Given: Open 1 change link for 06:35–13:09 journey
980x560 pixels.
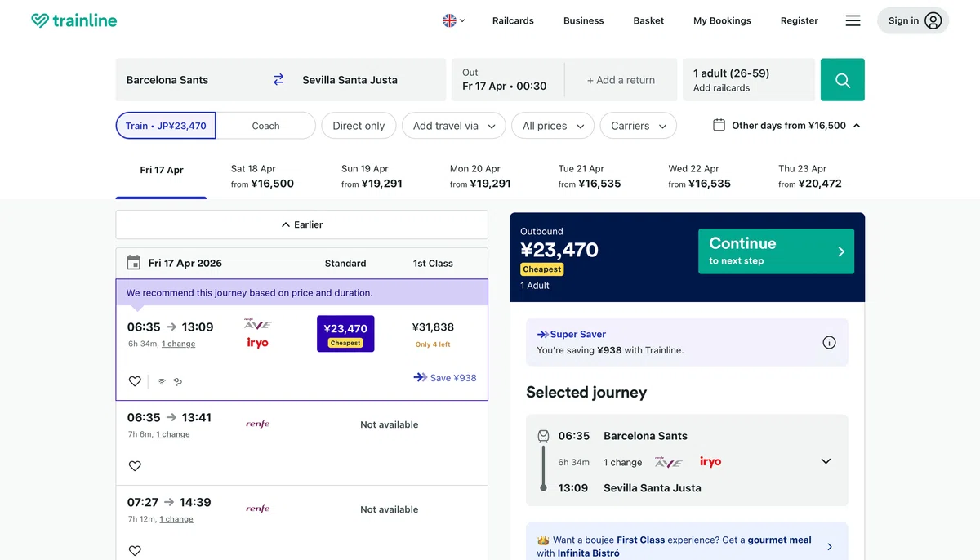Looking at the screenshot, I should pyautogui.click(x=178, y=344).
